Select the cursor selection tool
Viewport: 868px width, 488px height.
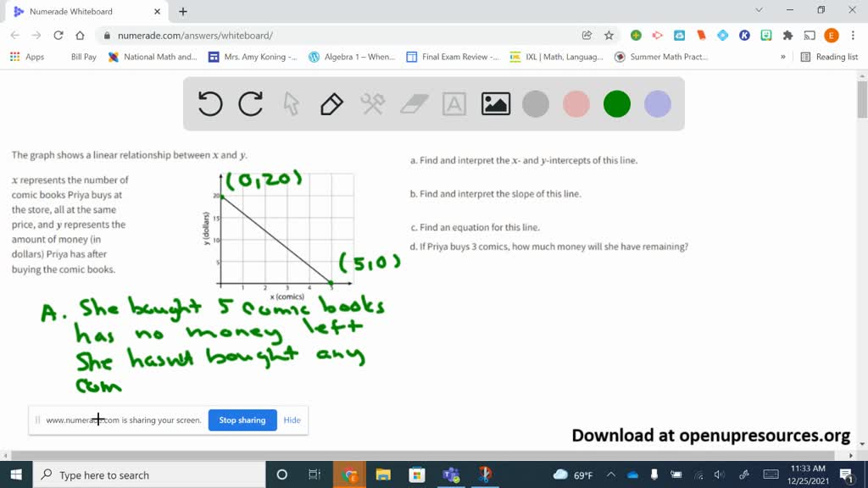coord(291,103)
